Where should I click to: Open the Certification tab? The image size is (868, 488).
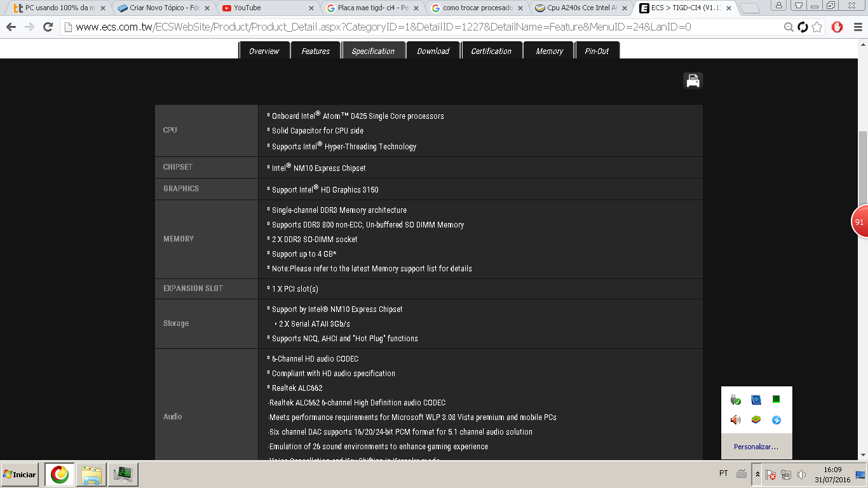click(491, 51)
